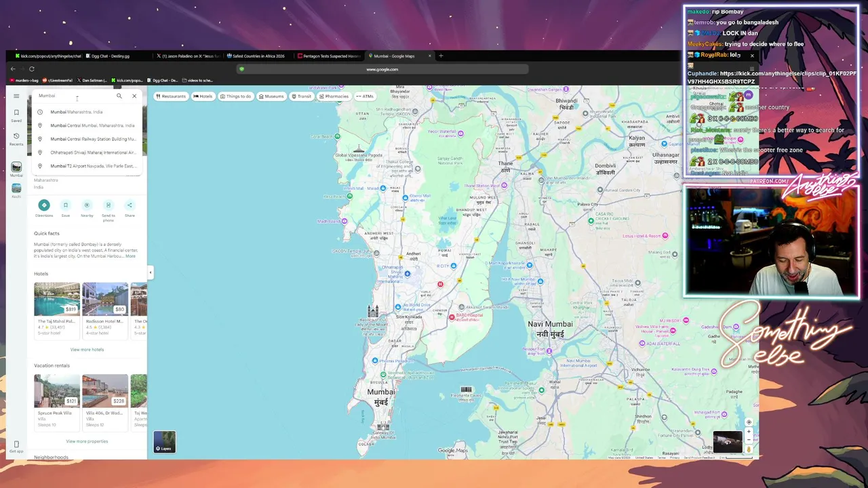Click the Share icon button

130,205
